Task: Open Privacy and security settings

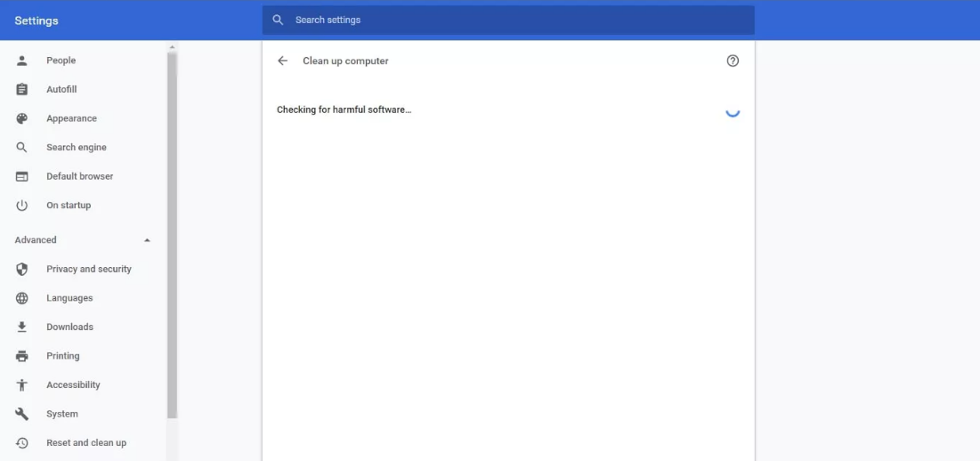Action: point(89,270)
